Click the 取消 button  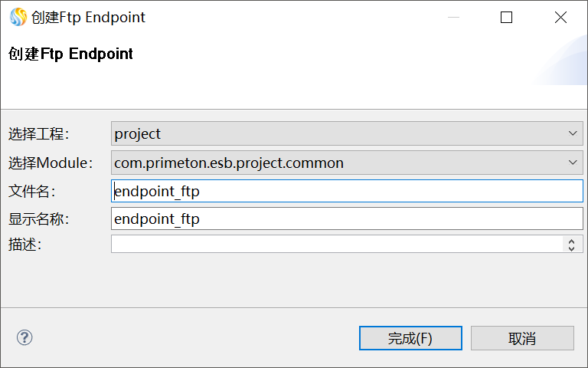[x=522, y=338]
